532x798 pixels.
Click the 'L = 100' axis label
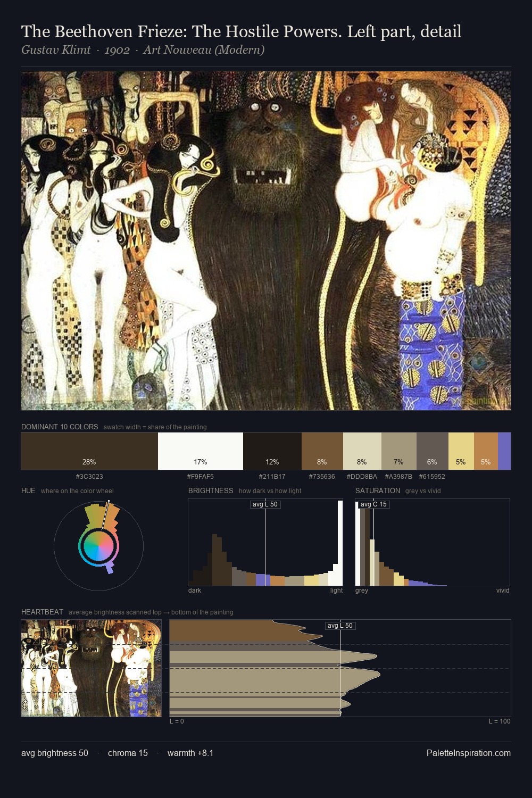(500, 721)
